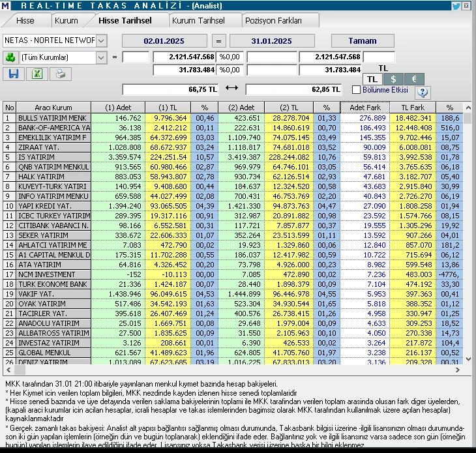The height and width of the screenshot is (453, 476).
Task: Click the horizontal scrollbar right arrow
Action: (458, 370)
